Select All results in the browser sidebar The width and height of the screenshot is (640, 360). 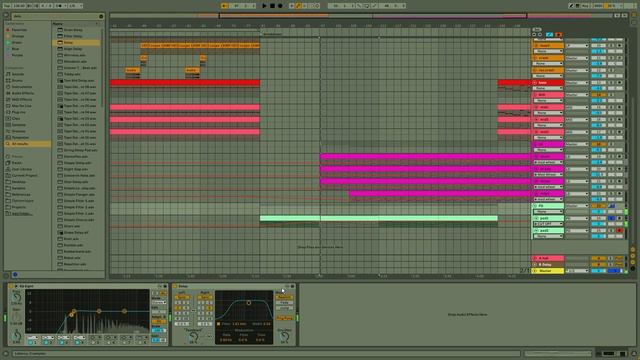[27, 144]
